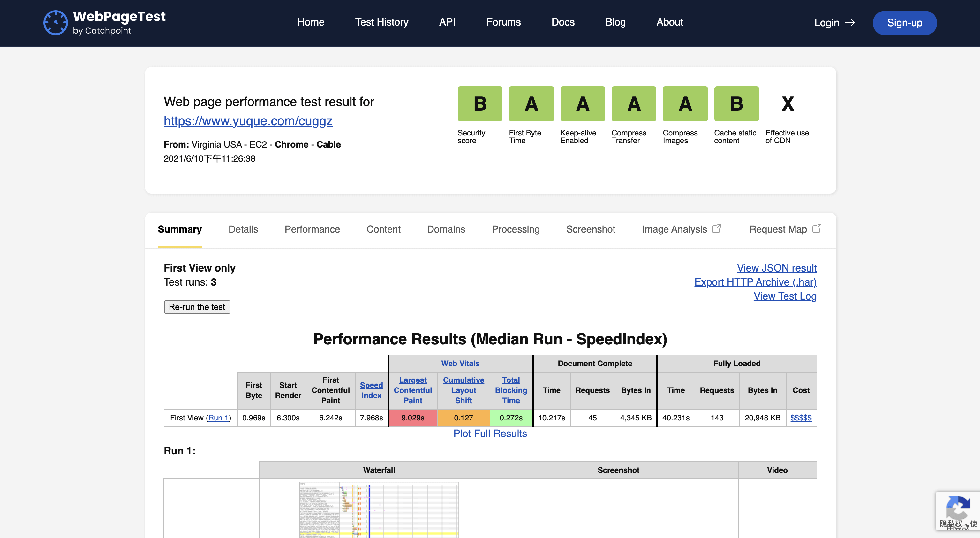Viewport: 980px width, 538px height.
Task: Click the WebPageTest logo icon
Action: [56, 23]
